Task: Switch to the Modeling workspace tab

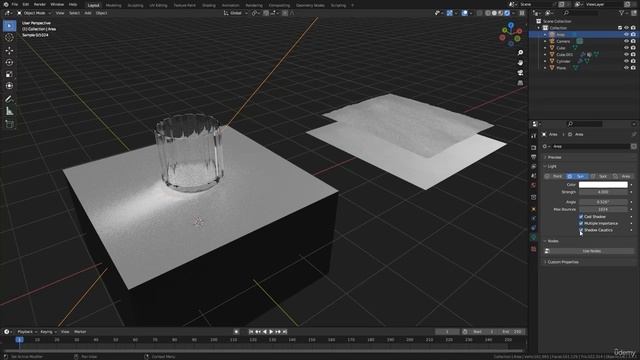Action: [113, 5]
